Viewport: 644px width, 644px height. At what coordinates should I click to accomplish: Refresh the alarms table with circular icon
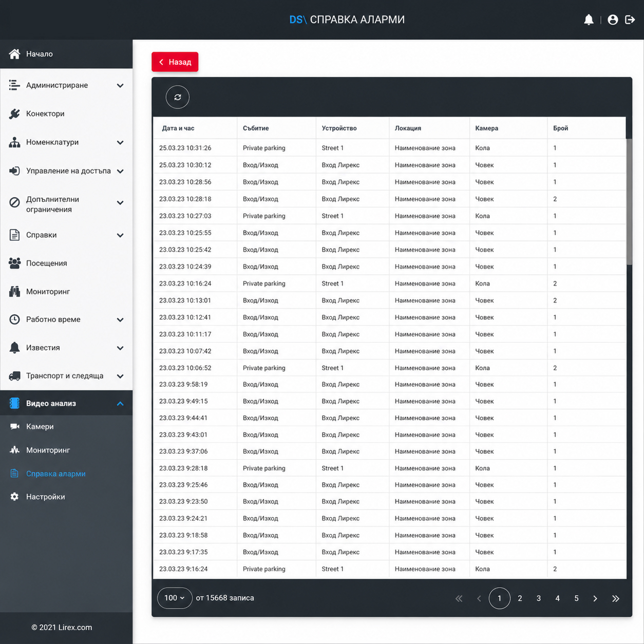178,97
